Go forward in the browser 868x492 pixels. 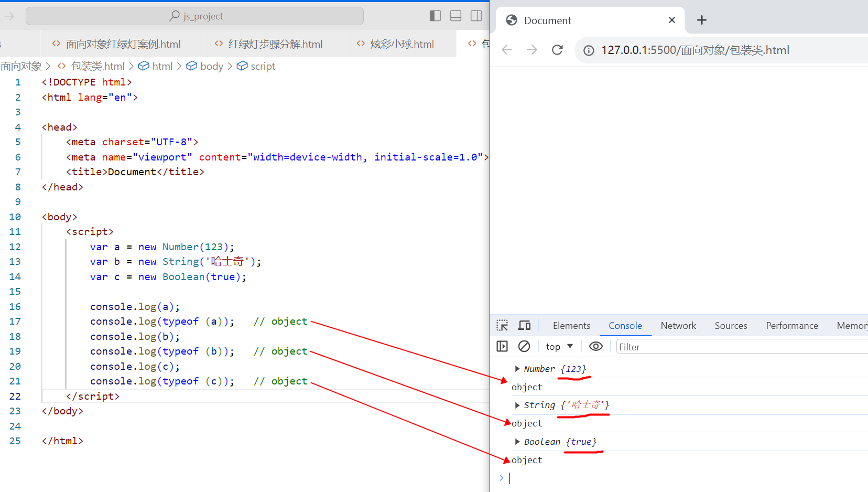532,50
